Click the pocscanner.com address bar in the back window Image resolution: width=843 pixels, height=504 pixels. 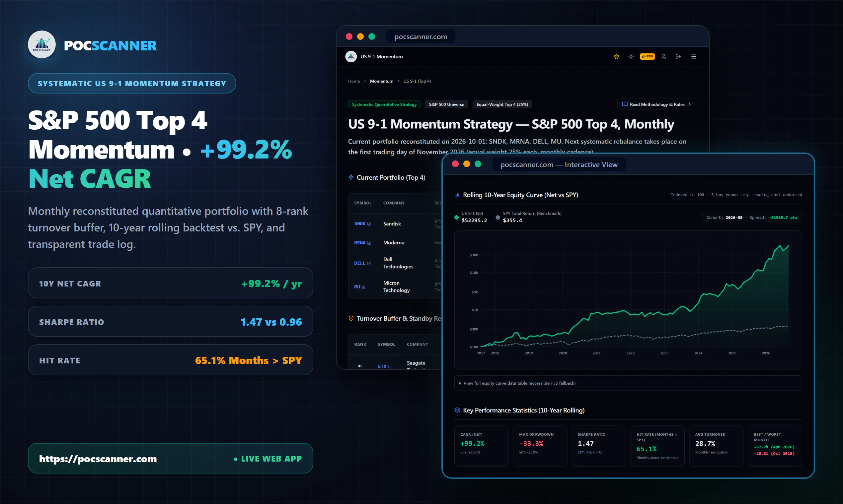[421, 37]
